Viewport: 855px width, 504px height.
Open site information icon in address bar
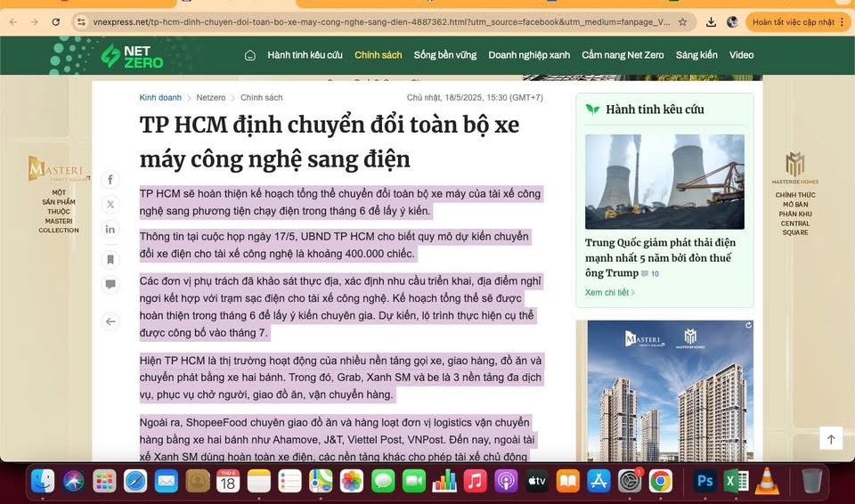coord(81,21)
